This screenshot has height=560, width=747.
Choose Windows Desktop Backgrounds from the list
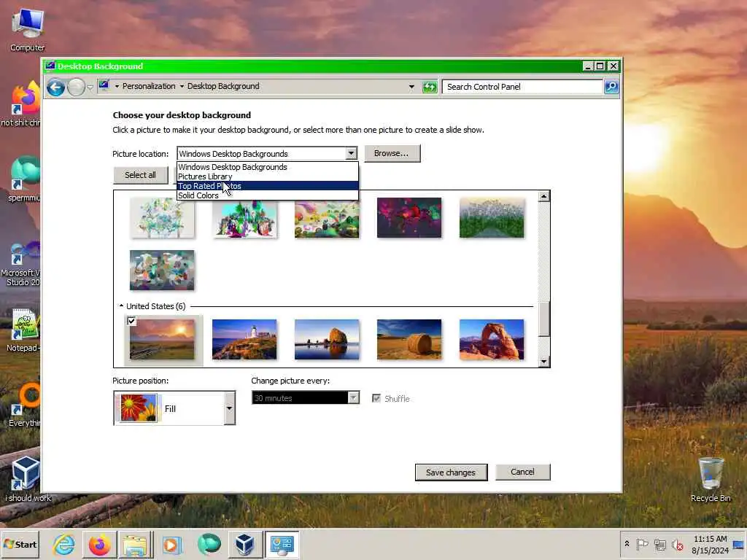click(267, 167)
